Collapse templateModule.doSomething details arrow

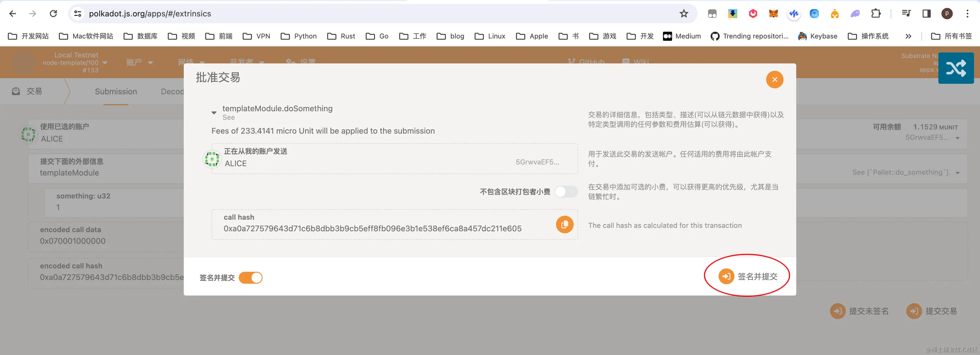click(x=214, y=113)
